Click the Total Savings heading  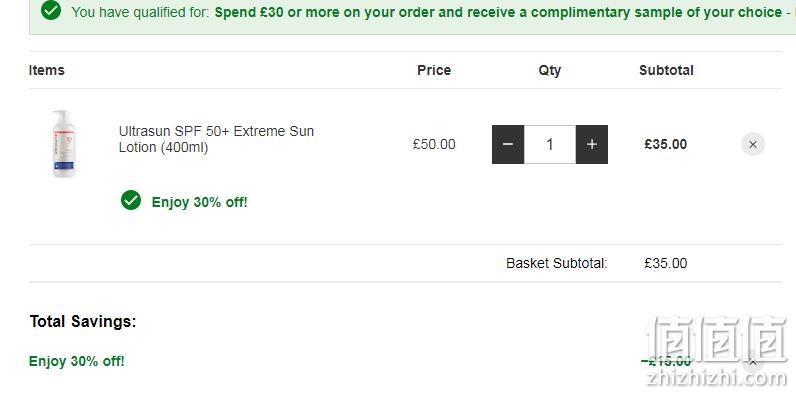click(x=83, y=321)
